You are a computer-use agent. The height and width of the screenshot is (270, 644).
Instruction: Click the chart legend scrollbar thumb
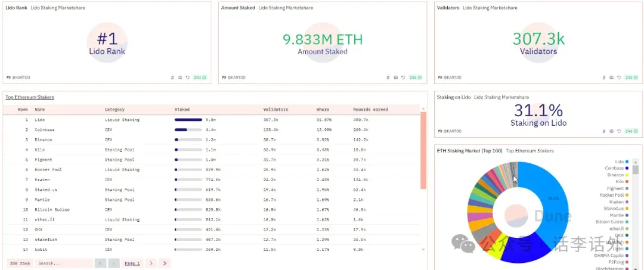(636, 169)
